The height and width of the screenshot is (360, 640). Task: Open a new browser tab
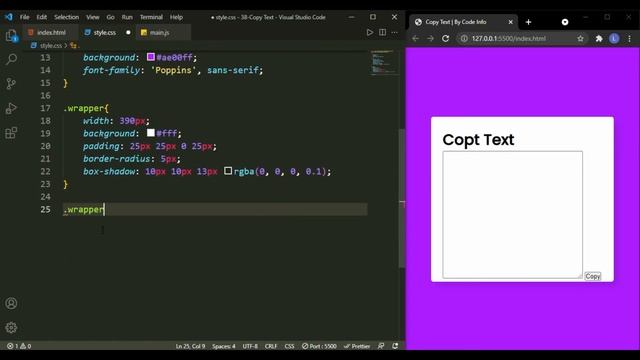pyautogui.click(x=529, y=22)
